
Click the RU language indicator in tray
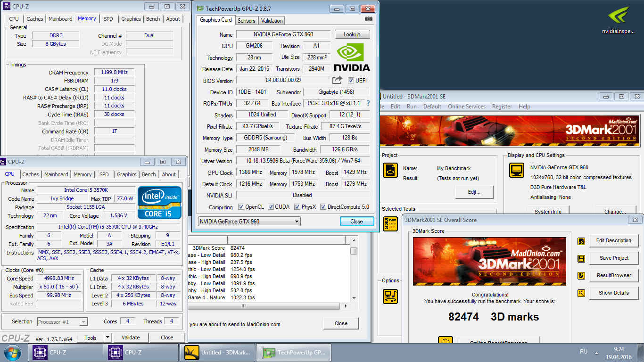click(x=584, y=352)
